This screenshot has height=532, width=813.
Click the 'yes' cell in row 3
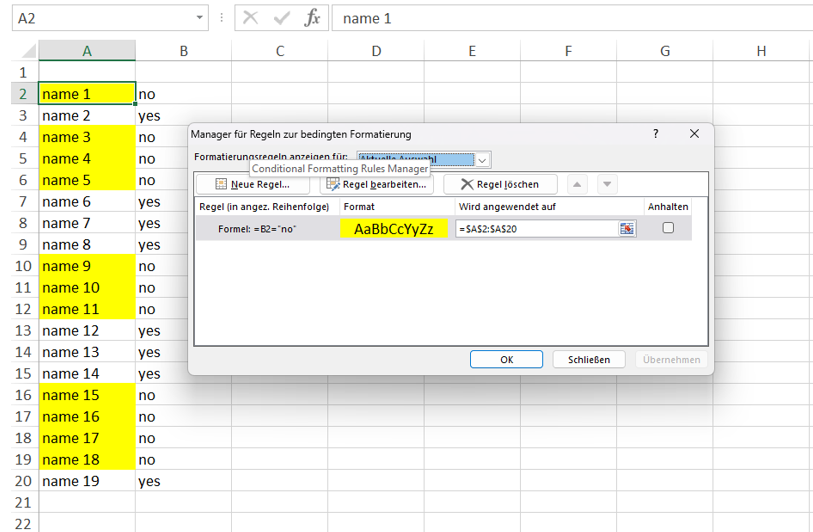coord(184,116)
